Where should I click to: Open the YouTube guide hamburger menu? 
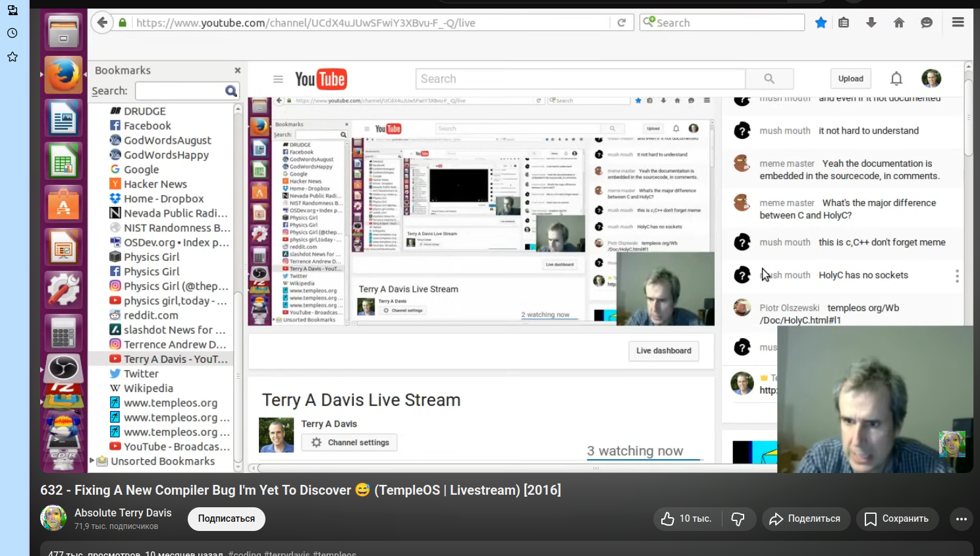pos(278,79)
